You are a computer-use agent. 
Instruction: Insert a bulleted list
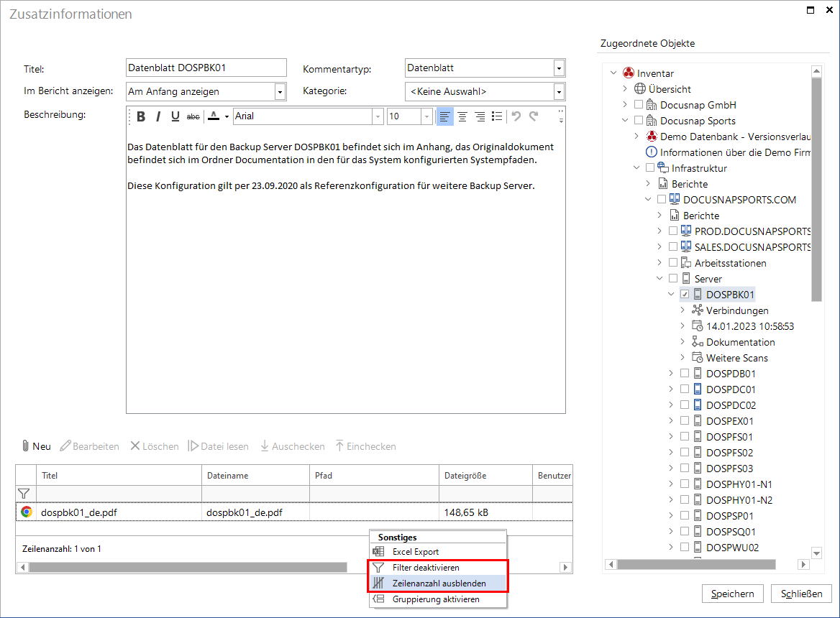tap(496, 116)
